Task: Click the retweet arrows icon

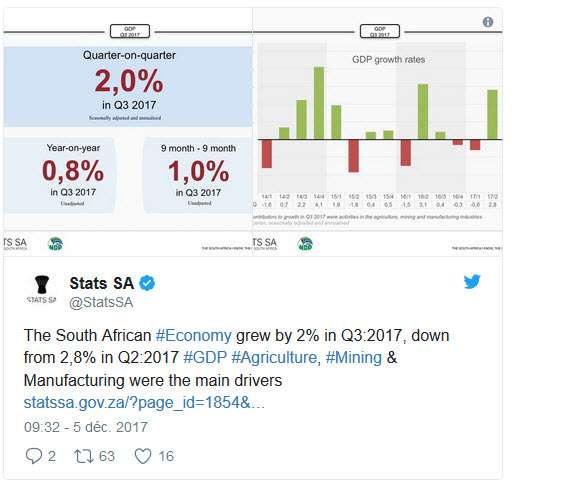Action: point(84,456)
